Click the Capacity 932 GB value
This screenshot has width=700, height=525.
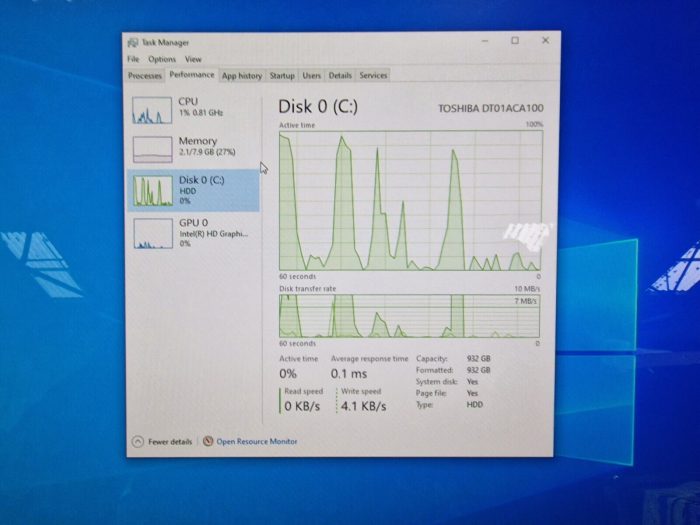[x=479, y=358]
